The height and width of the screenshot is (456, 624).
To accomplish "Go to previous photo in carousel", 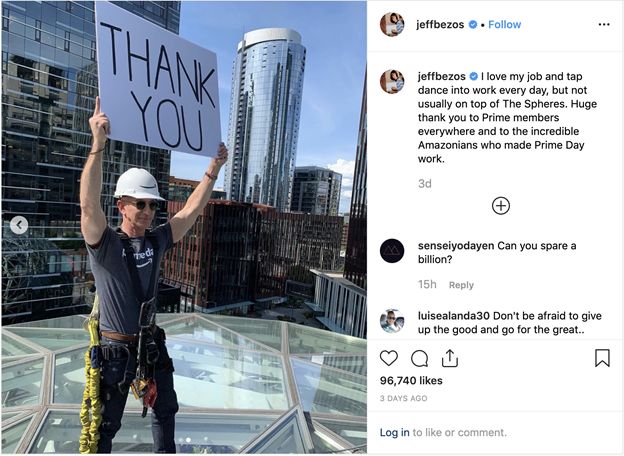I will click(x=19, y=225).
